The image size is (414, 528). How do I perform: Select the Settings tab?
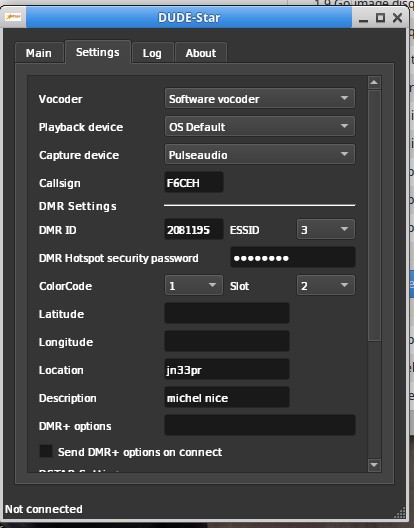tap(98, 52)
